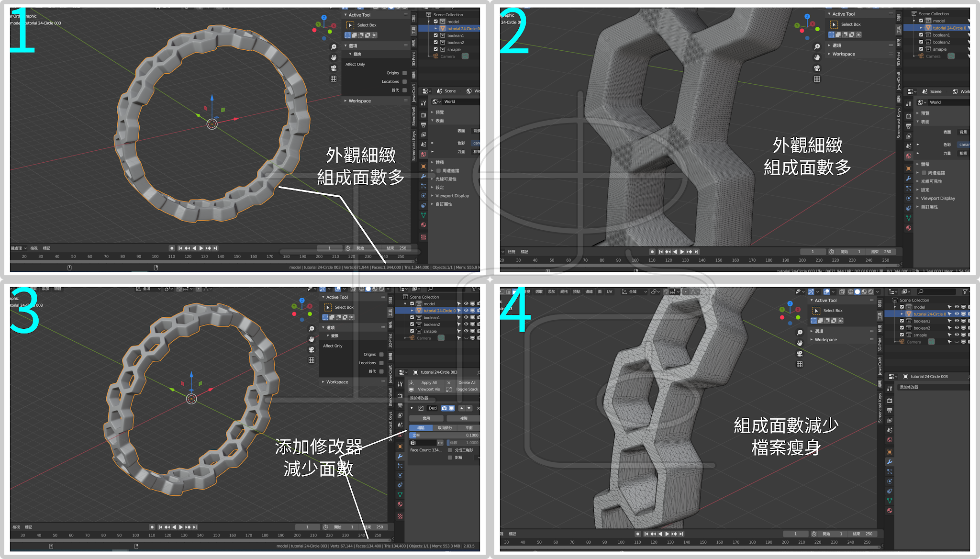Image resolution: width=980 pixels, height=559 pixels.
Task: Click Apply All in panel 3 modifiers
Action: point(429,382)
